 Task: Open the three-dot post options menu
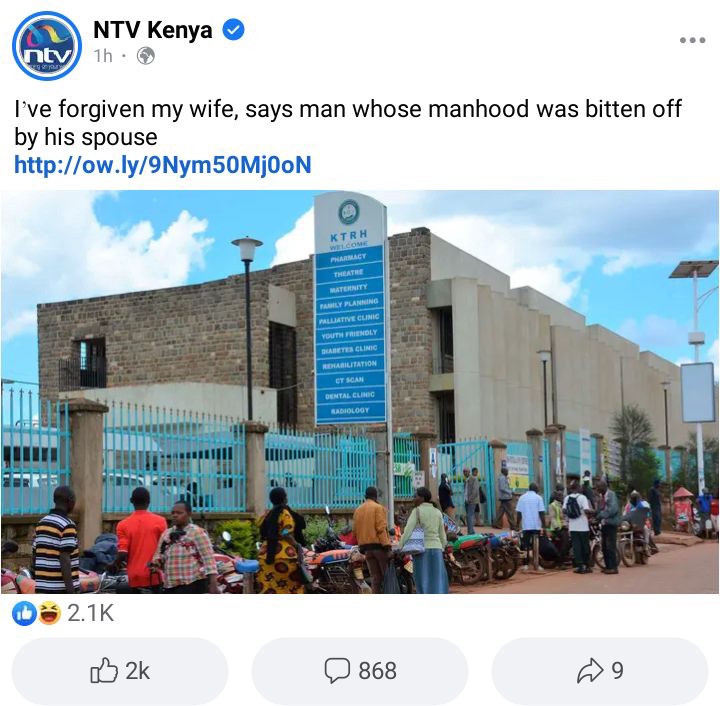(692, 40)
